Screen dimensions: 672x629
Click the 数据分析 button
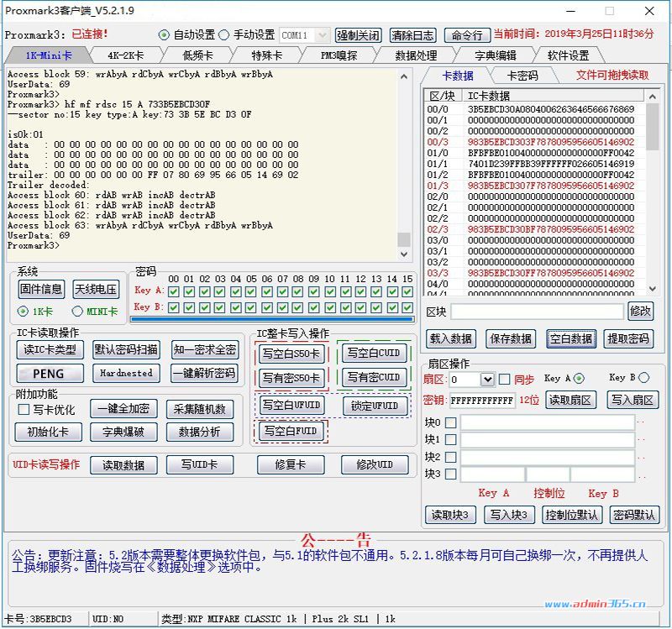[x=200, y=432]
